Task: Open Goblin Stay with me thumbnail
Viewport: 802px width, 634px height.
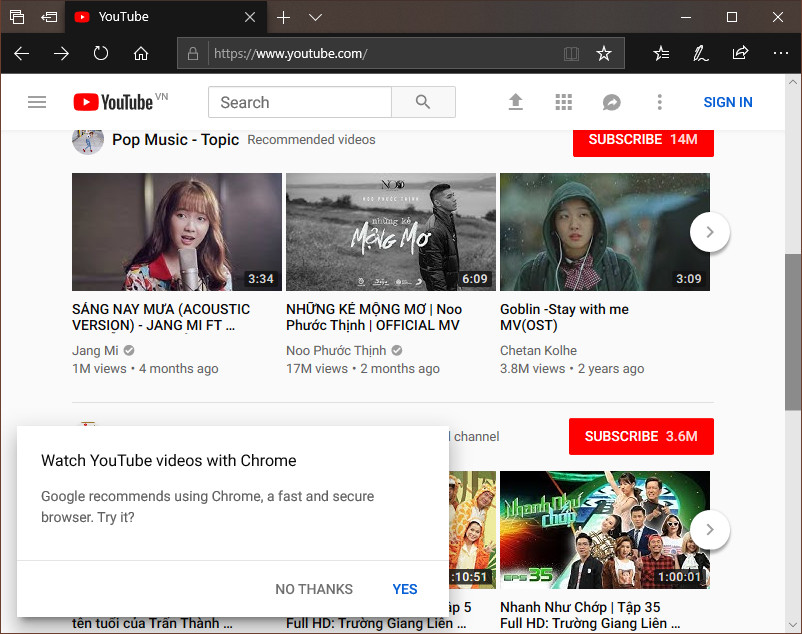Action: [x=605, y=232]
